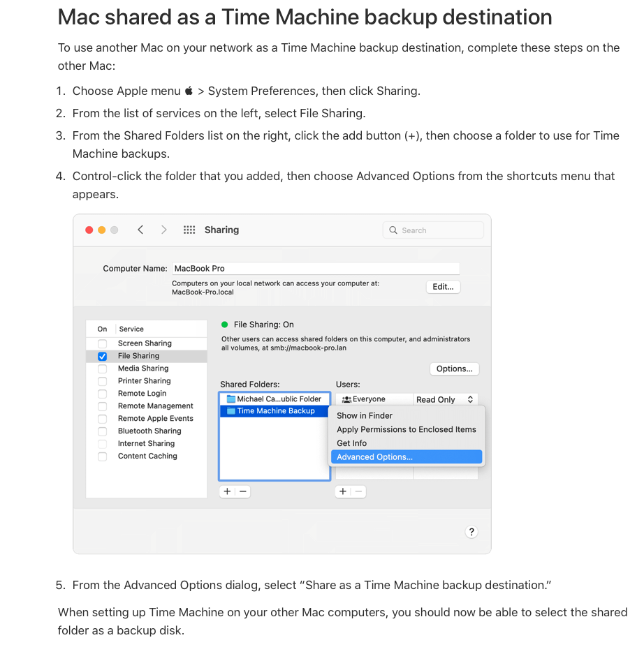Select Screen Sharing service label
Viewport: 644px width, 647px height.
point(145,343)
